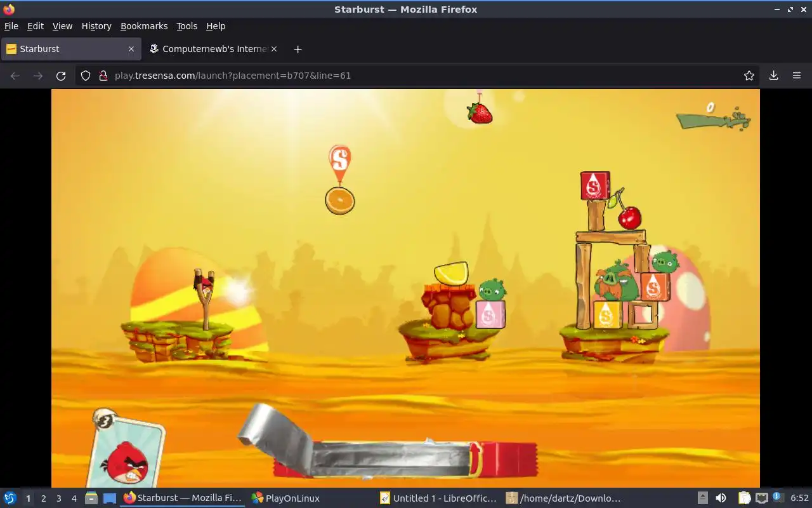Open the Edit menu

point(36,26)
